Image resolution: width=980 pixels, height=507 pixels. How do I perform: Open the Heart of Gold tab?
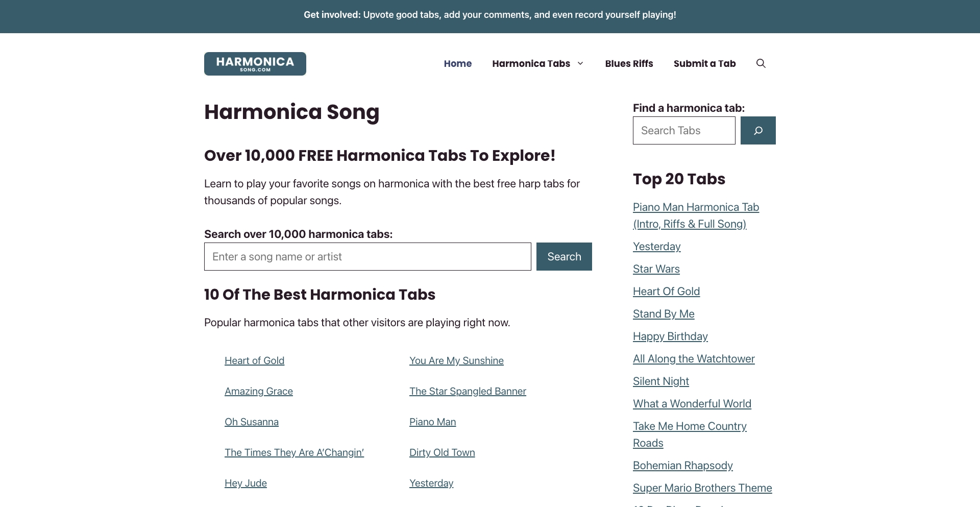pos(254,360)
